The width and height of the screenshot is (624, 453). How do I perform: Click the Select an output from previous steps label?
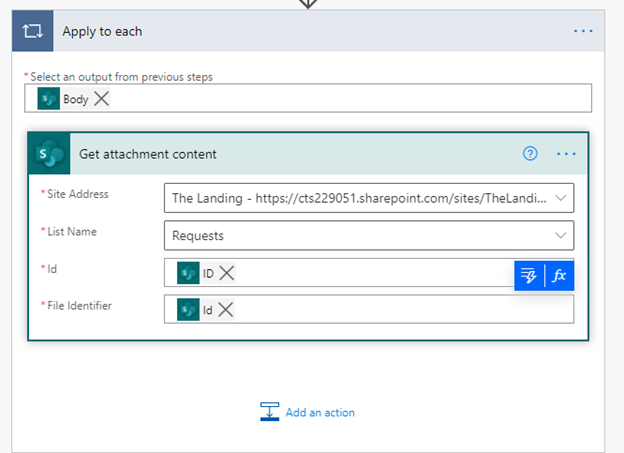pos(121,76)
